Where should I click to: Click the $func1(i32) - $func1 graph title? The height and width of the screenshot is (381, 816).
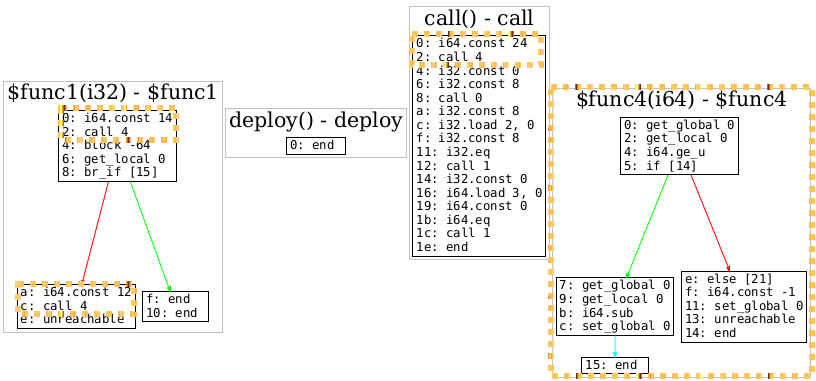point(112,93)
